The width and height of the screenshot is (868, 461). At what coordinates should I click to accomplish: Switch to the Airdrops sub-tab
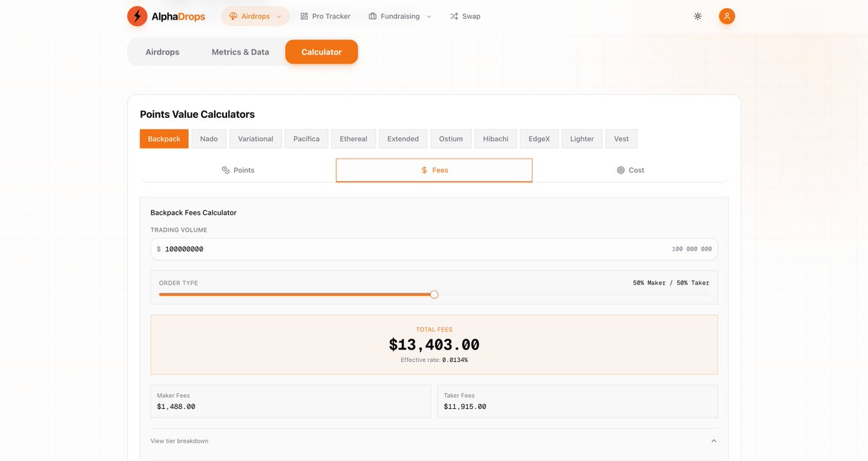coord(162,52)
